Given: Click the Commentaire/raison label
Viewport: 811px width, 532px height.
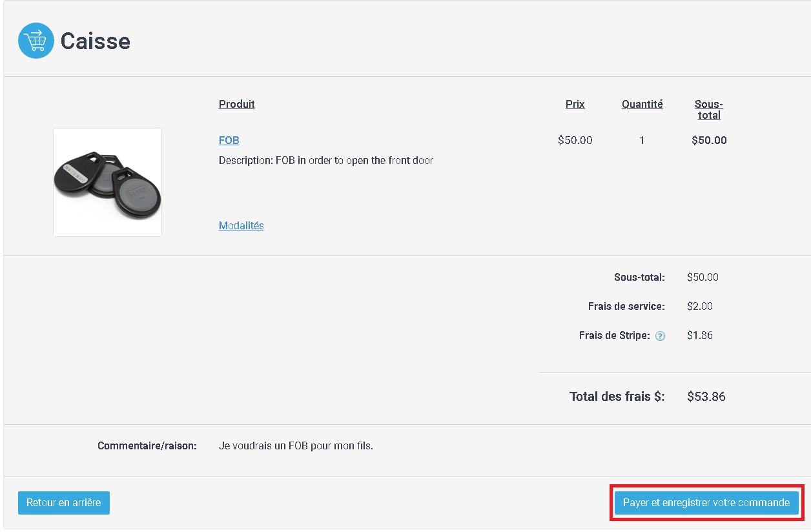Looking at the screenshot, I should point(147,445).
